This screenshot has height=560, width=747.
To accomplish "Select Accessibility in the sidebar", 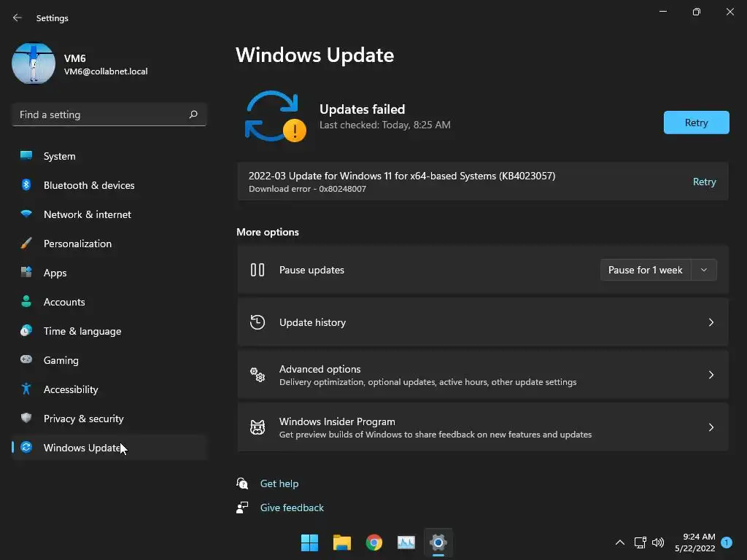I will [x=109, y=389].
